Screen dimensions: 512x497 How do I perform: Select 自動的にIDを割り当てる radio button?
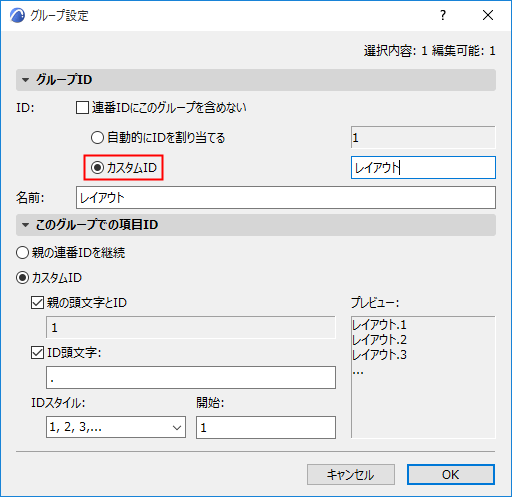tap(97, 137)
